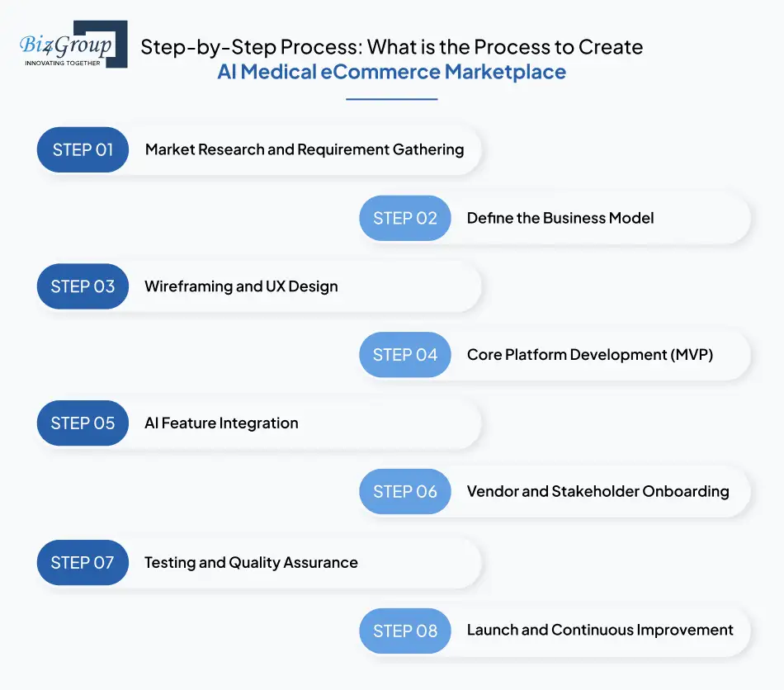The height and width of the screenshot is (690, 784).
Task: Click the STEP 08 pill badge
Action: pyautogui.click(x=405, y=631)
